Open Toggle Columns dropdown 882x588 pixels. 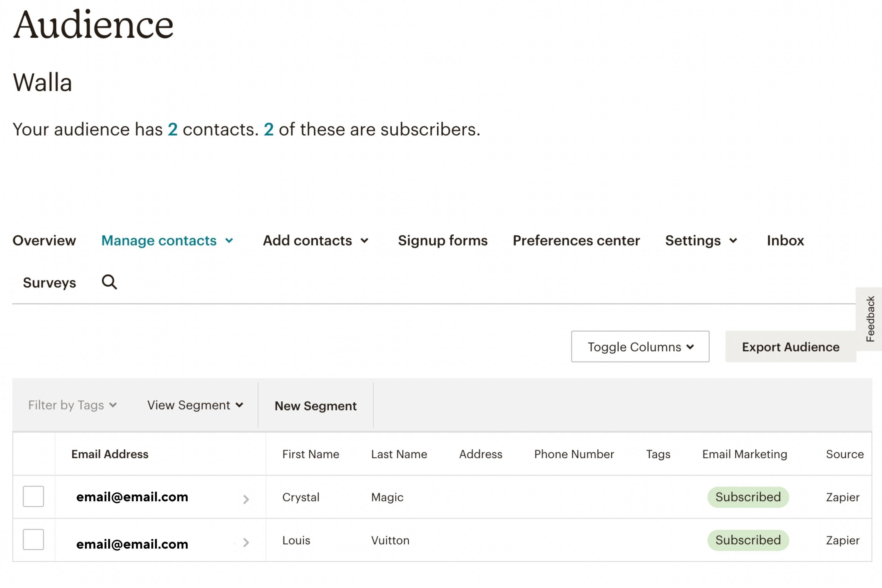(640, 347)
